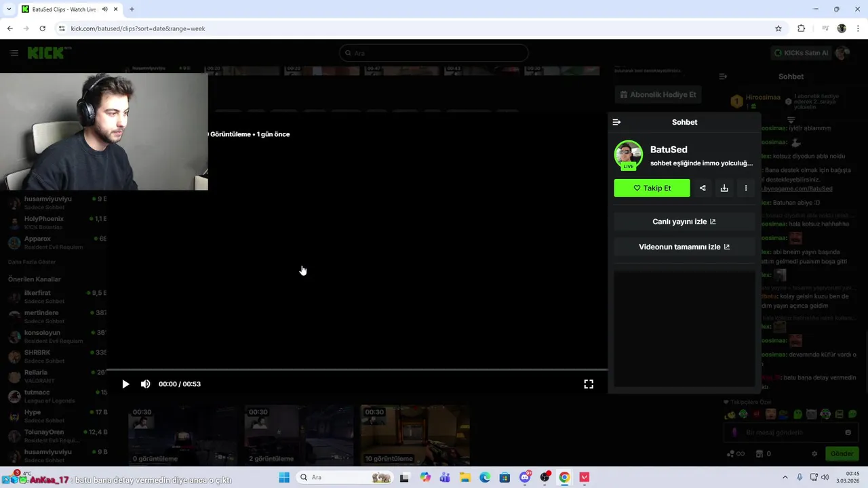Collapse the background chat panel icon

pos(723,77)
